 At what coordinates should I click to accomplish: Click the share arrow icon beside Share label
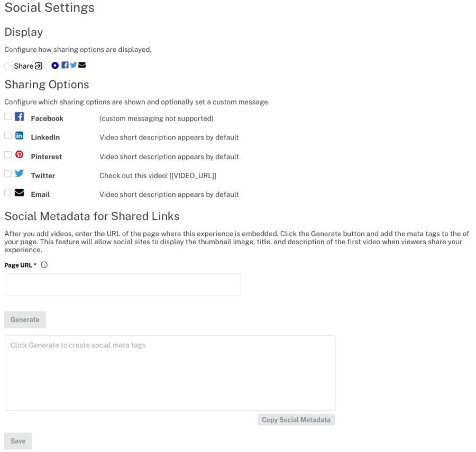(x=39, y=66)
